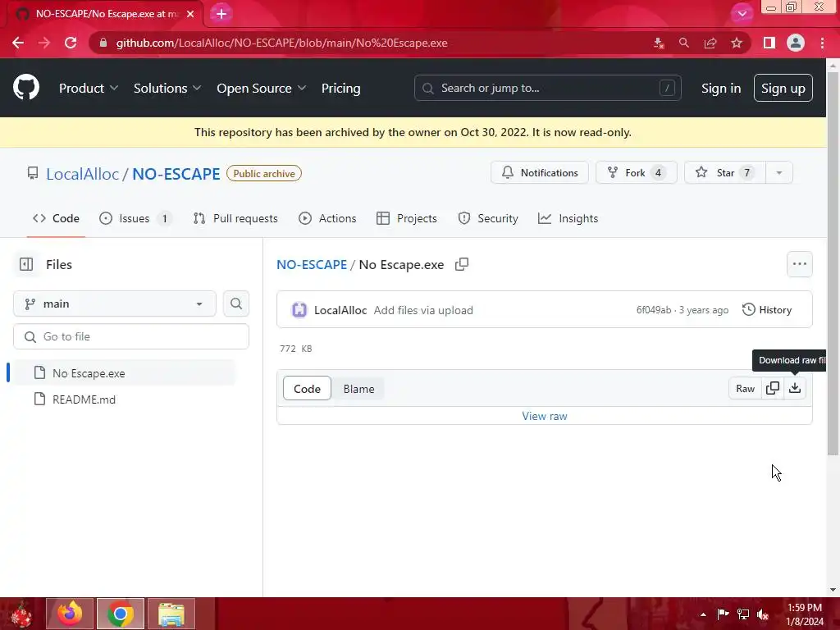Open the Chrome profile avatar
The image size is (840, 630).
tap(796, 43)
